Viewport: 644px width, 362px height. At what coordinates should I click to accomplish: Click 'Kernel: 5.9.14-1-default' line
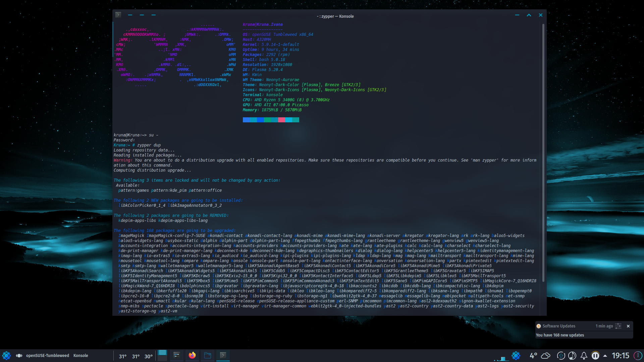271,45
